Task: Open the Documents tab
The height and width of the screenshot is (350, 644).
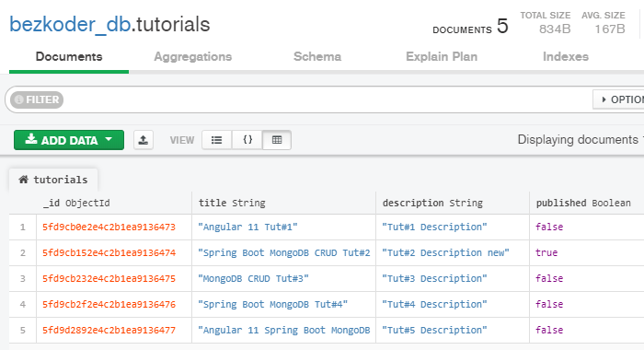Action: pyautogui.click(x=69, y=57)
